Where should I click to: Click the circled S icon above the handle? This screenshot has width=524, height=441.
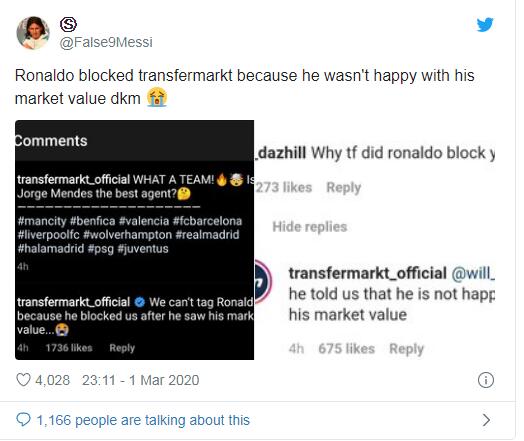(x=69, y=24)
